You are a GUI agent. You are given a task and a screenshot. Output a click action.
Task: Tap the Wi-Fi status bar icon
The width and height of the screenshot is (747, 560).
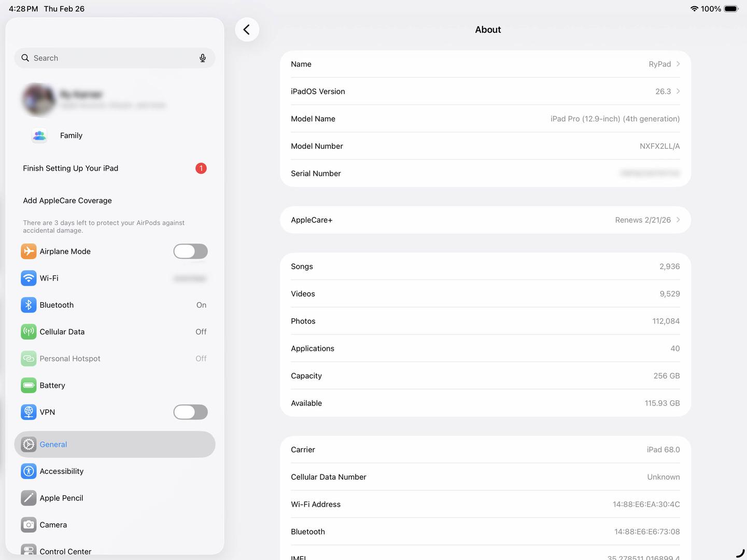[694, 9]
